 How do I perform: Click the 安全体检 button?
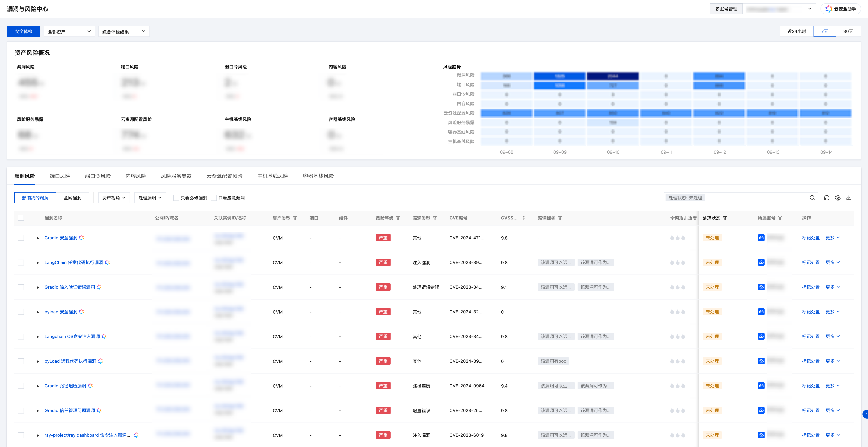click(23, 31)
